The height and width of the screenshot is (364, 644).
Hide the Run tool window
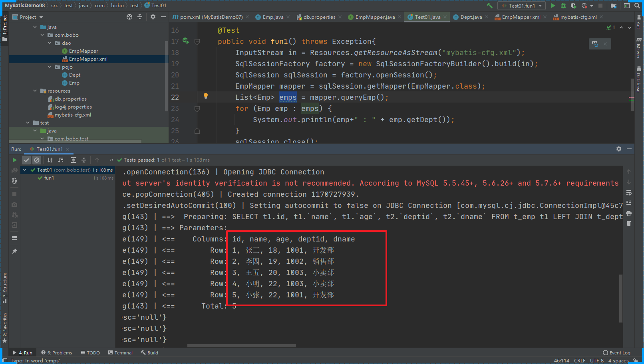[629, 149]
